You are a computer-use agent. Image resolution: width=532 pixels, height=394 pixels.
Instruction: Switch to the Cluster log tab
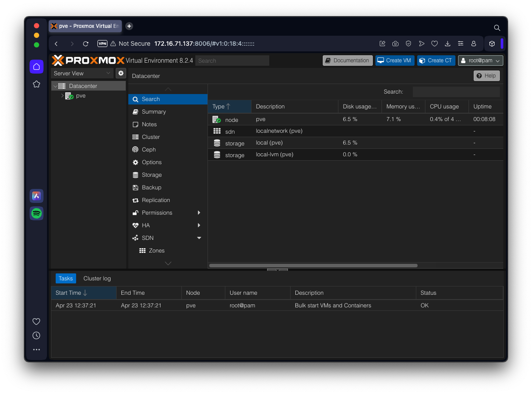(x=97, y=279)
